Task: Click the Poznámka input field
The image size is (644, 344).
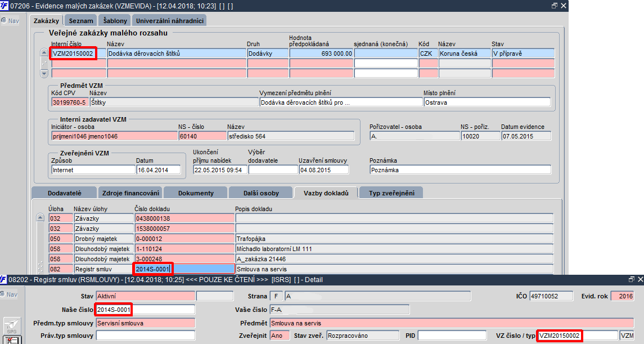Action: [460, 169]
